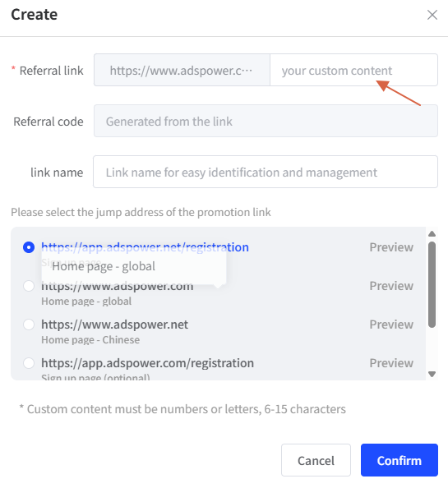Screen dimensions: 448x488
Task: Focus the 'your custom content' input field
Action: pos(353,70)
